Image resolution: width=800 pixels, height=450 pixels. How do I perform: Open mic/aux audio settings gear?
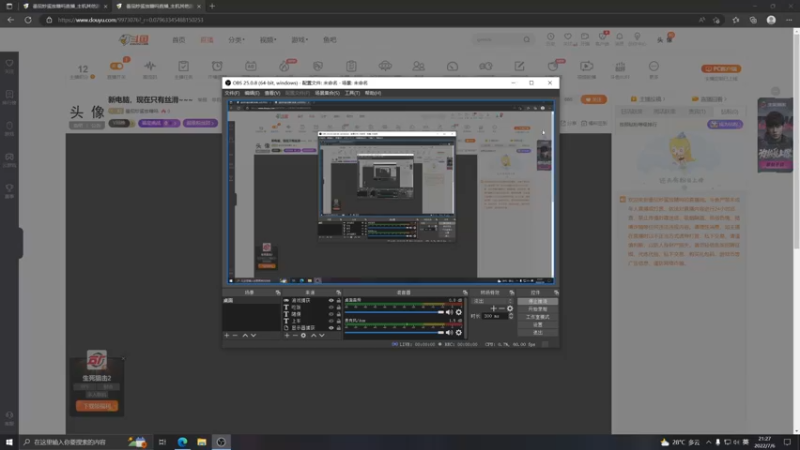pyautogui.click(x=459, y=333)
